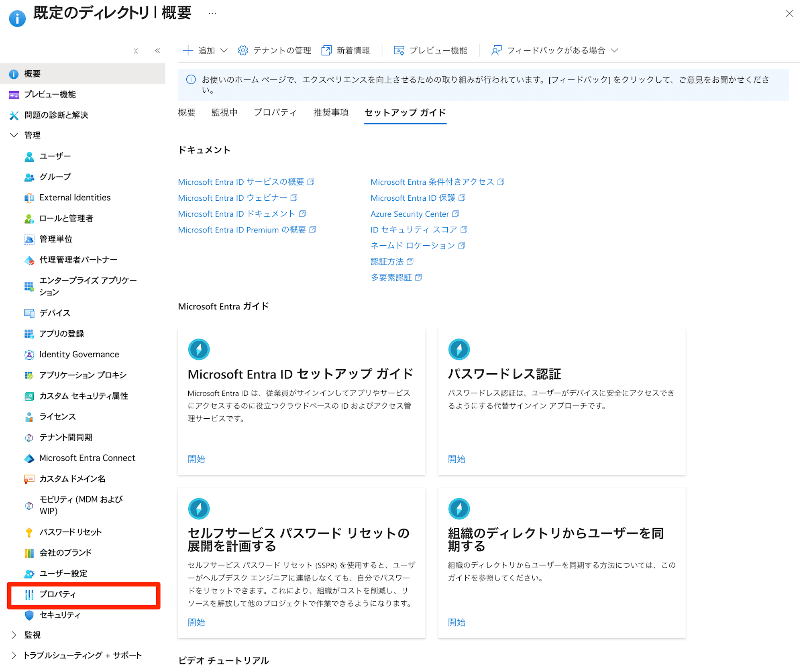Screen dimensions: 803x672
Task: Click 開始 for パスワードレス認証 guide
Action: 458,459
